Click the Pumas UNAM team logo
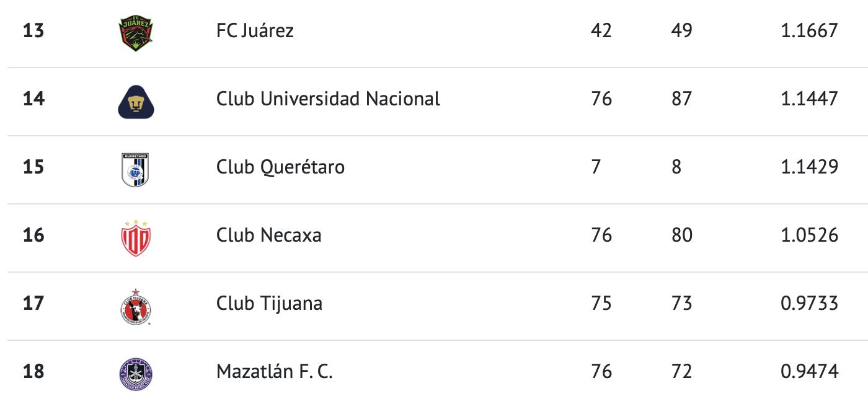Viewport: 868px width, 409px height. pyautogui.click(x=136, y=99)
